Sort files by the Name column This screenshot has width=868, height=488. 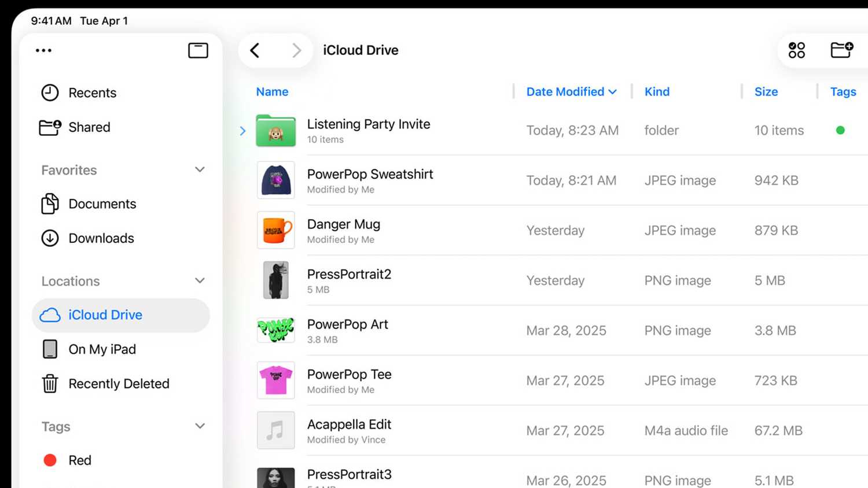coord(272,91)
